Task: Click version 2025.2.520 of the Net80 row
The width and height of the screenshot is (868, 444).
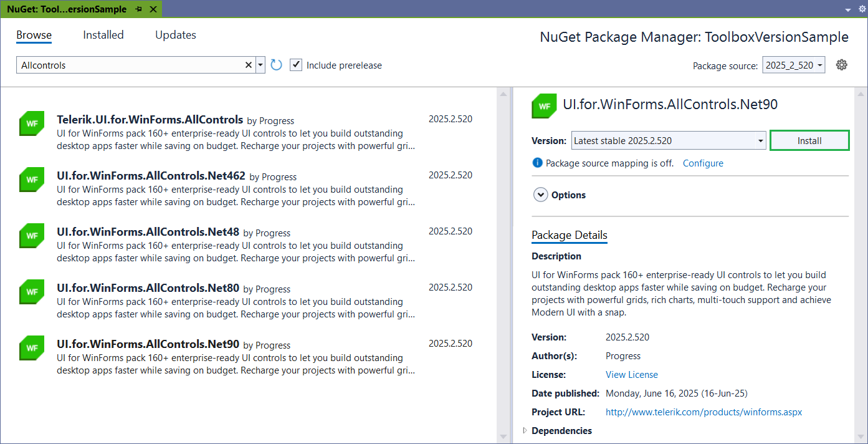Action: click(x=451, y=287)
